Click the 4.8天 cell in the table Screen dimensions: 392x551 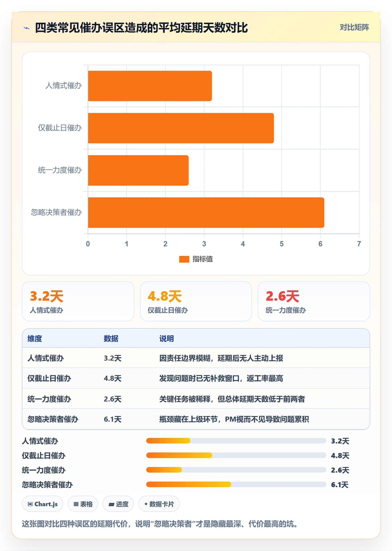(x=113, y=378)
